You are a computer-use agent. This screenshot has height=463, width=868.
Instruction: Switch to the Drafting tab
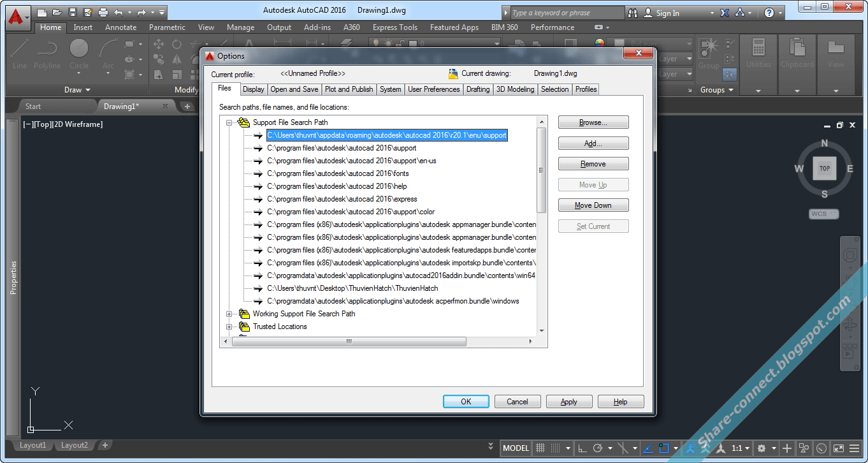tap(478, 89)
